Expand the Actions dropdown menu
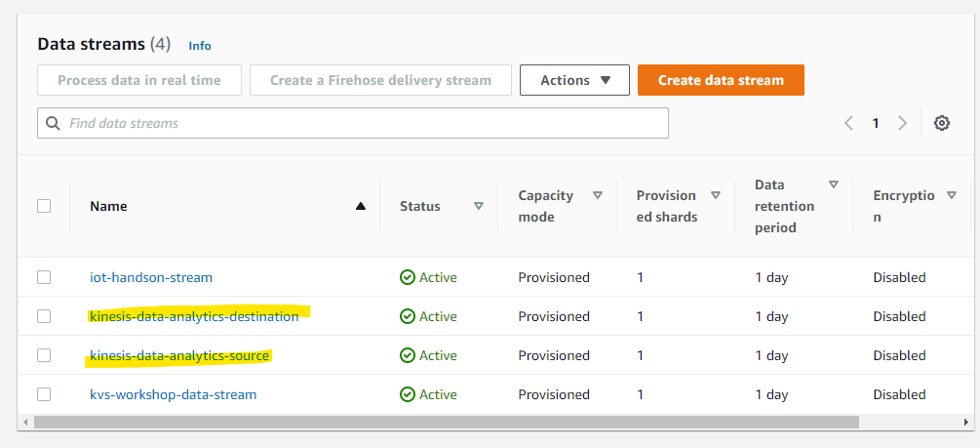The height and width of the screenshot is (448, 980). pyautogui.click(x=573, y=80)
